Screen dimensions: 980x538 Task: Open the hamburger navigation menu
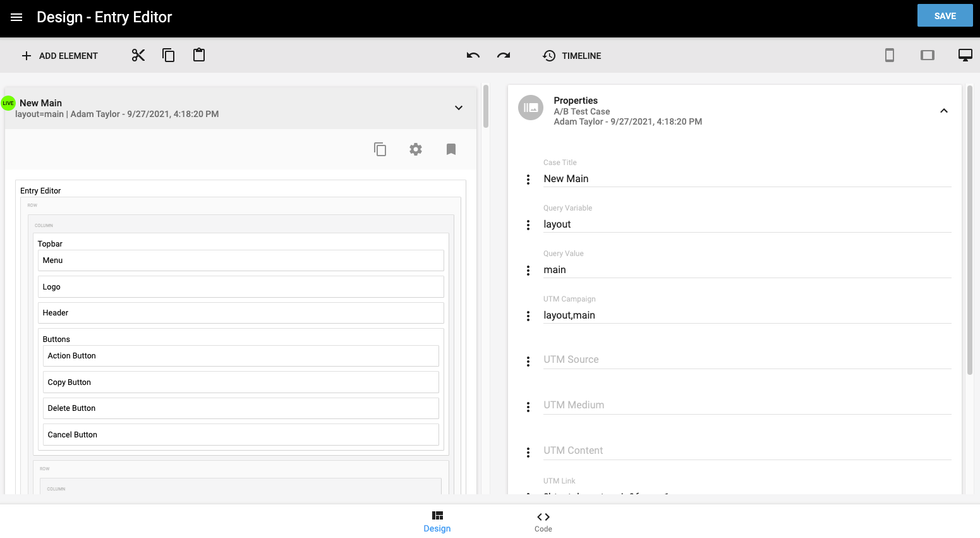pos(16,17)
